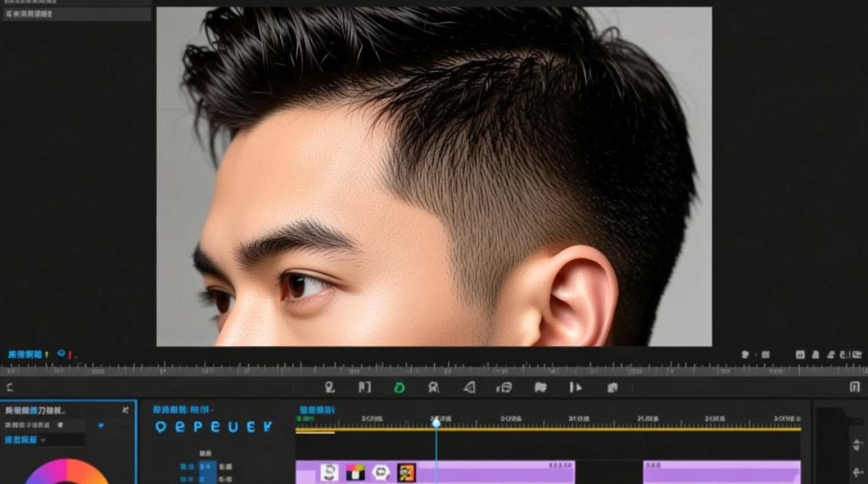
Task: Open the blue header tab above the timeline ruler
Action: click(316, 410)
